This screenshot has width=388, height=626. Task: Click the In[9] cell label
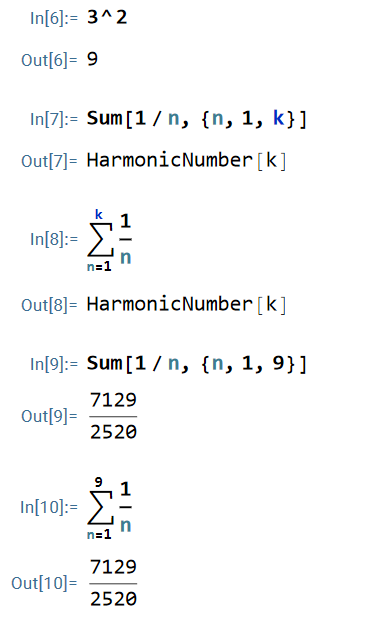pyautogui.click(x=54, y=364)
